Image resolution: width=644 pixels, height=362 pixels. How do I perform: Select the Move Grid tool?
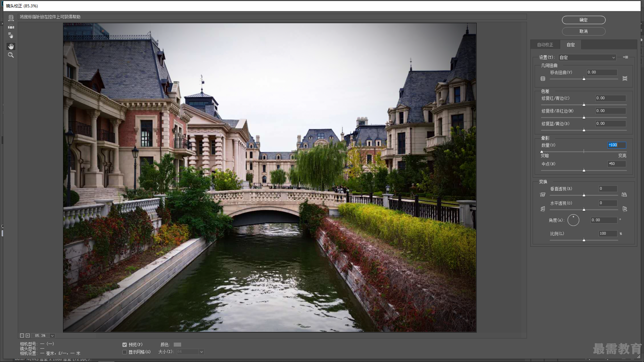[x=11, y=35]
